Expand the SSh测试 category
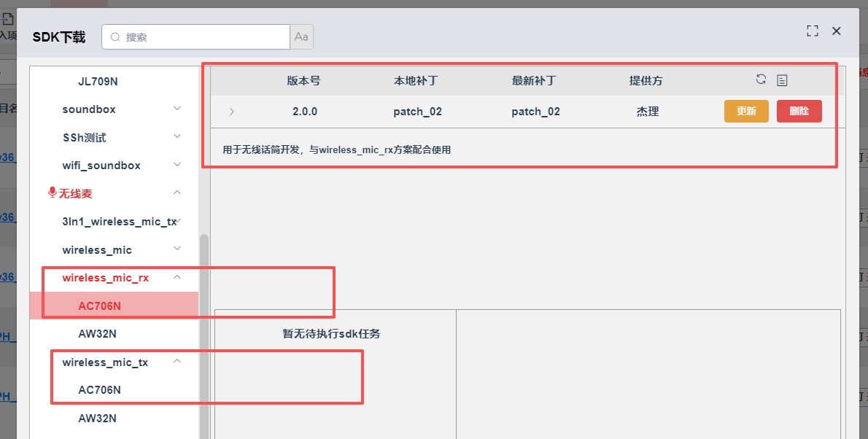The width and height of the screenshot is (868, 439). coord(177,136)
